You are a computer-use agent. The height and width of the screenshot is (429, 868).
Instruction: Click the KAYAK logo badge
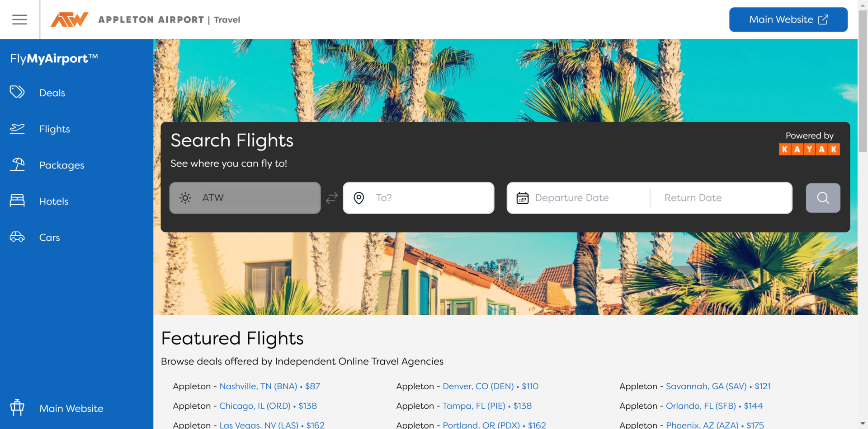coord(809,149)
